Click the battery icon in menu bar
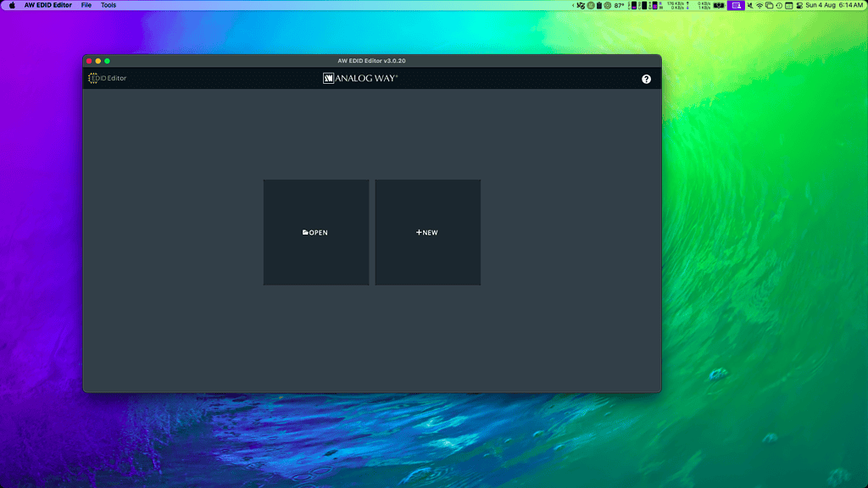This screenshot has height=488, width=868. coord(719,5)
